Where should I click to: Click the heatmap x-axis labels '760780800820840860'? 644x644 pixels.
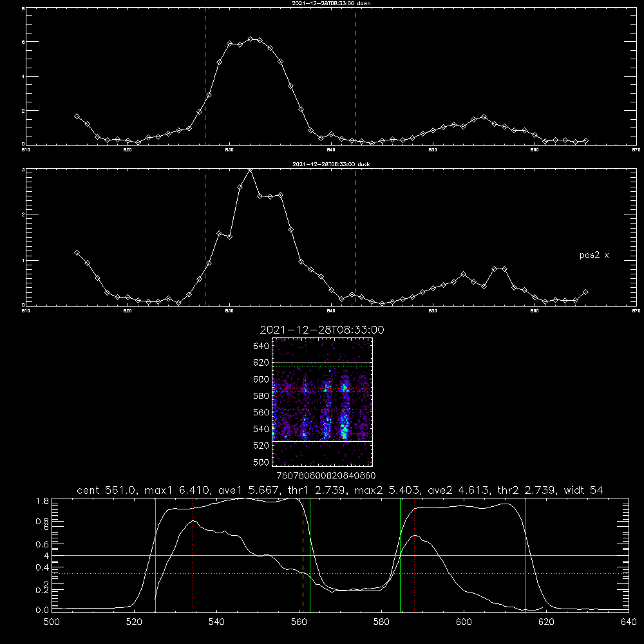[326, 475]
